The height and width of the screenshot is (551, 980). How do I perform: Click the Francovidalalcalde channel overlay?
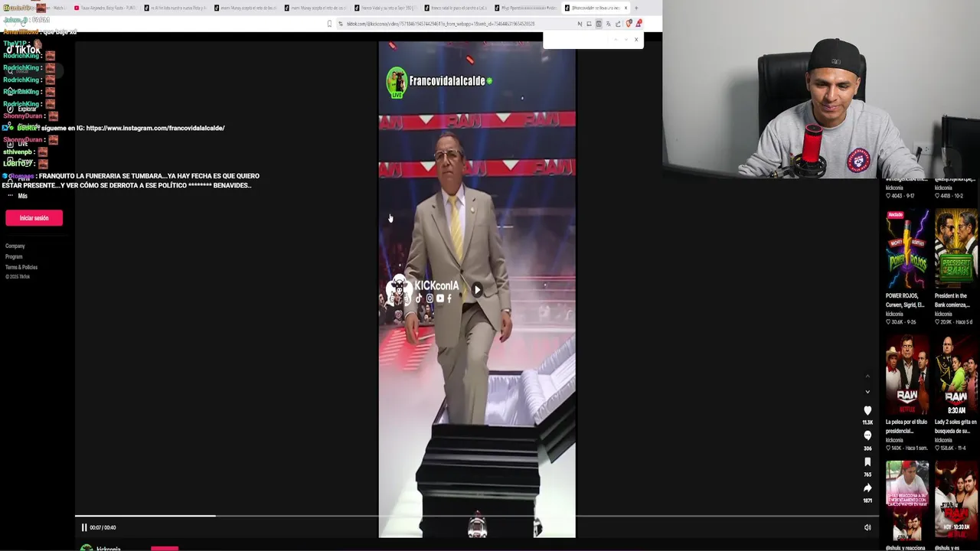click(439, 82)
